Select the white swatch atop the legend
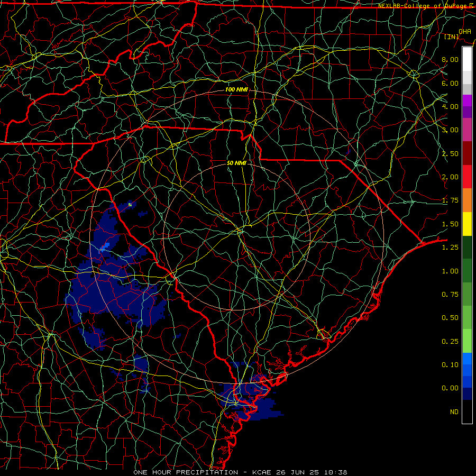Screen dimensions: 476x476 467,59
